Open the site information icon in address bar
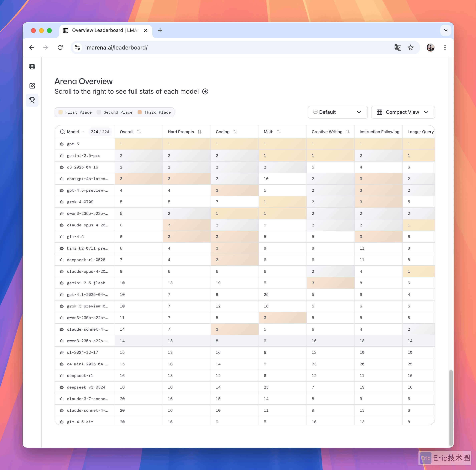 coord(77,48)
